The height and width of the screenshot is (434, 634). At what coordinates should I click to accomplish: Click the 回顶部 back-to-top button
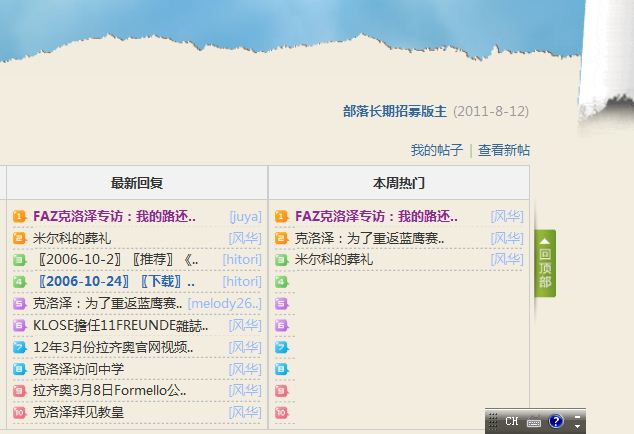point(545,263)
